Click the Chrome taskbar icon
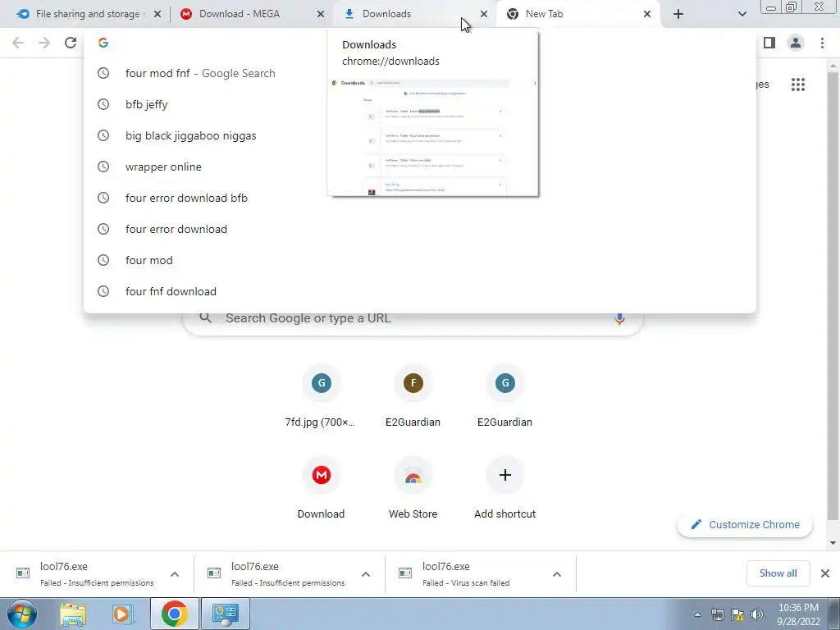The width and height of the screenshot is (840, 630). coord(174,614)
